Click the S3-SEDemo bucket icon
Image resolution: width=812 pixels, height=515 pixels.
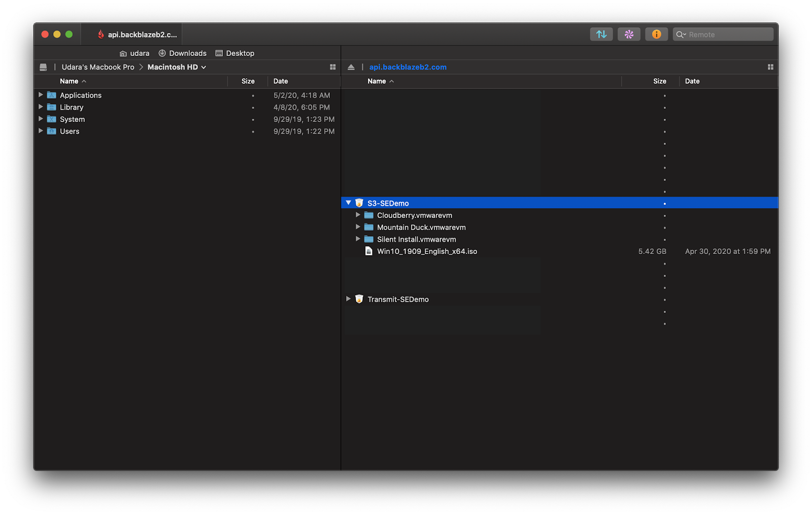(359, 203)
